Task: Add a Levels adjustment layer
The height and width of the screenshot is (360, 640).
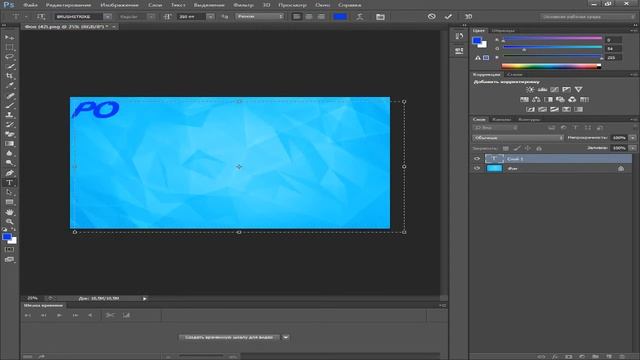Action: tap(542, 89)
